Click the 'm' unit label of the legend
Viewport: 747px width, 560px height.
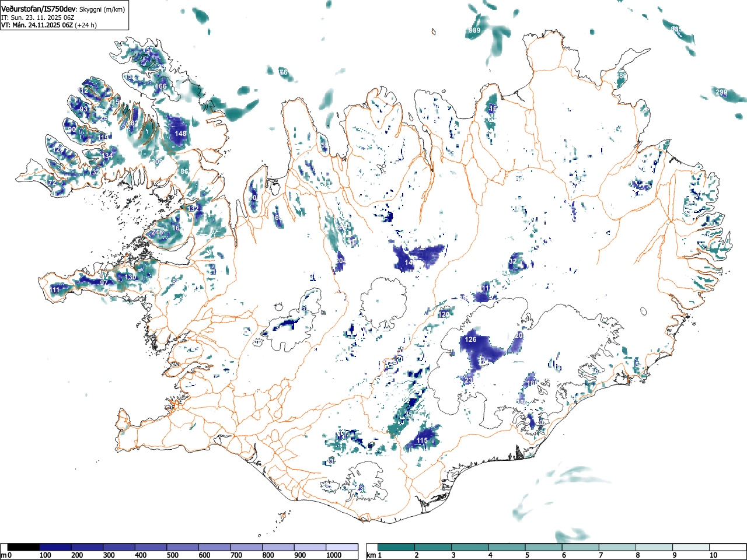4,555
